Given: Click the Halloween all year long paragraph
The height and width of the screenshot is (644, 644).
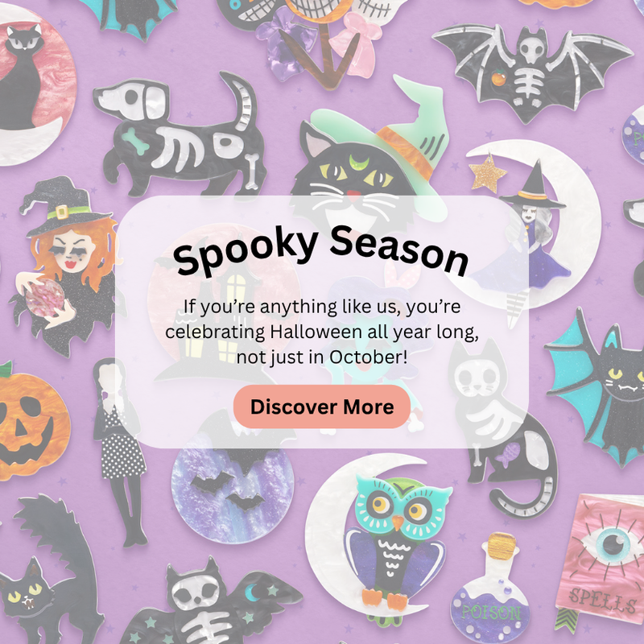Looking at the screenshot, I should pyautogui.click(x=321, y=332).
